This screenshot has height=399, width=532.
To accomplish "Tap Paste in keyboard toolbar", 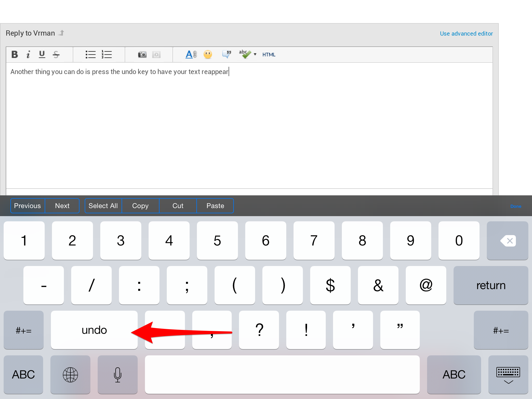I will pyautogui.click(x=215, y=206).
